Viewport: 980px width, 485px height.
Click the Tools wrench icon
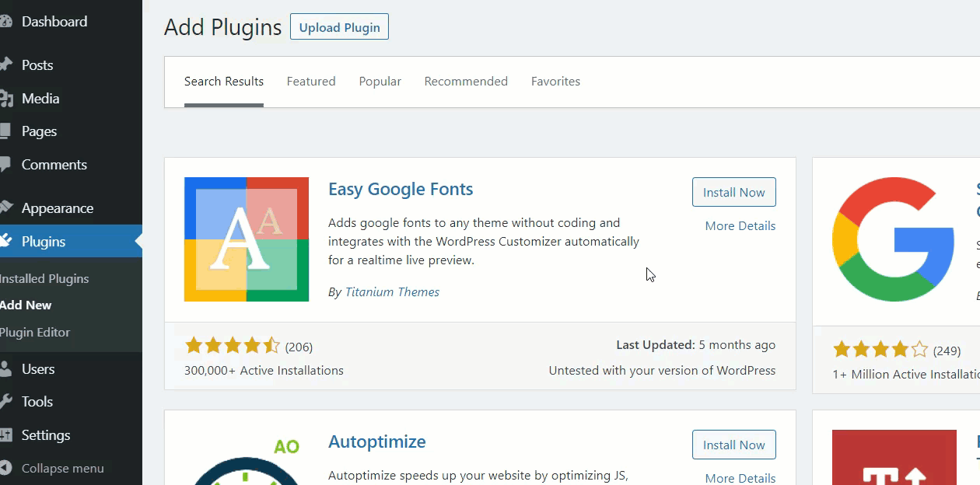pyautogui.click(x=5, y=402)
